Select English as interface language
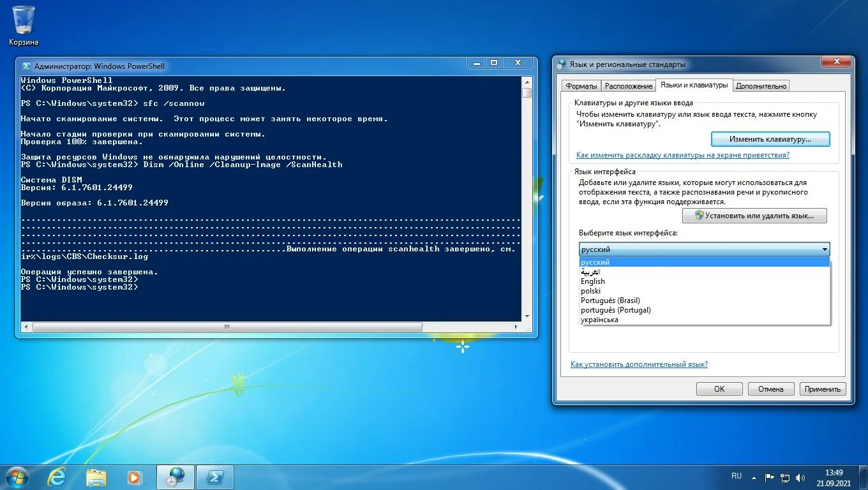868x490 pixels. [x=705, y=281]
